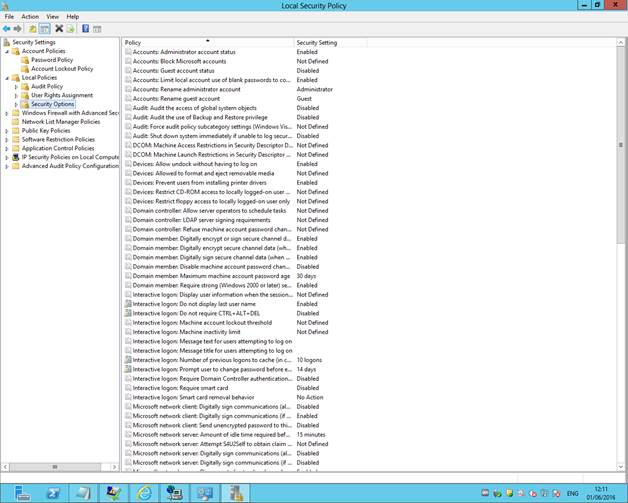This screenshot has width=628, height=503.
Task: Select Accounts: Block Microsoft accounts policy
Action: coord(179,61)
